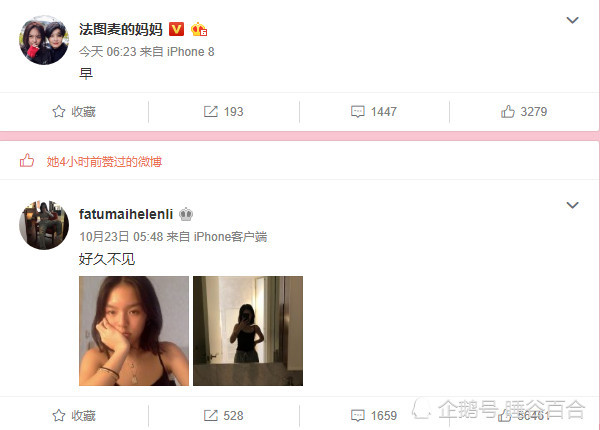Click the crown membership badge beside 法图麦的妈妈
600x430 pixels.
pyautogui.click(x=199, y=29)
